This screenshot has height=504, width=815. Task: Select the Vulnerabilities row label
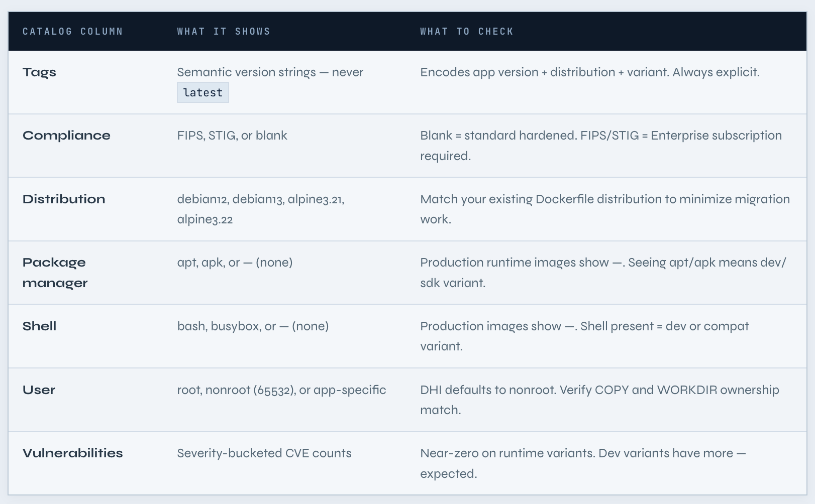point(72,453)
